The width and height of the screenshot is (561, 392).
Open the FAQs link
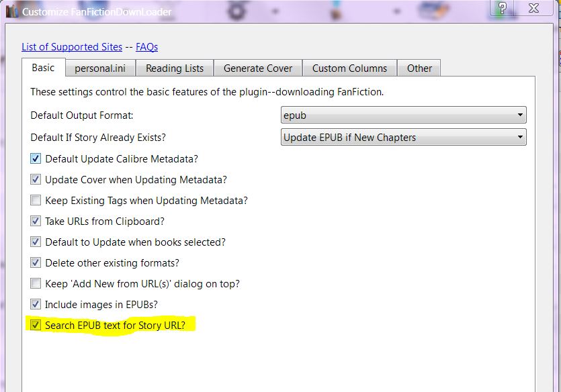[146, 47]
